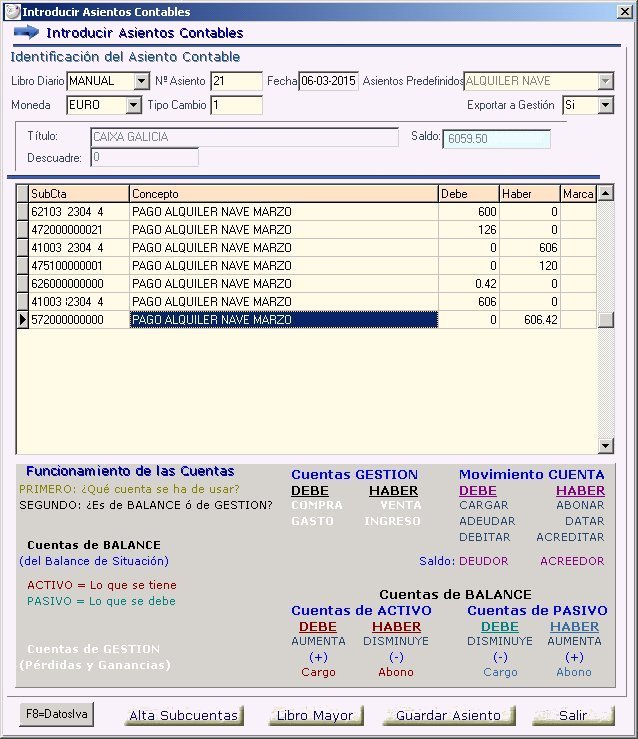Click the Saldo field showing 6059.50

click(x=497, y=139)
